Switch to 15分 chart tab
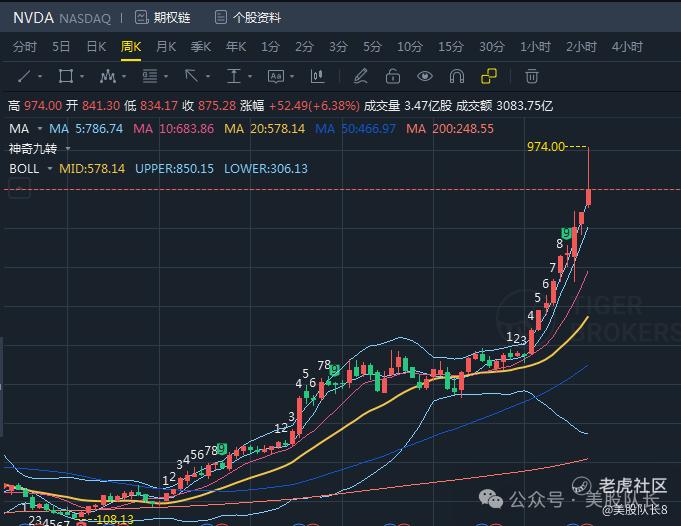The image size is (681, 526). pos(450,46)
